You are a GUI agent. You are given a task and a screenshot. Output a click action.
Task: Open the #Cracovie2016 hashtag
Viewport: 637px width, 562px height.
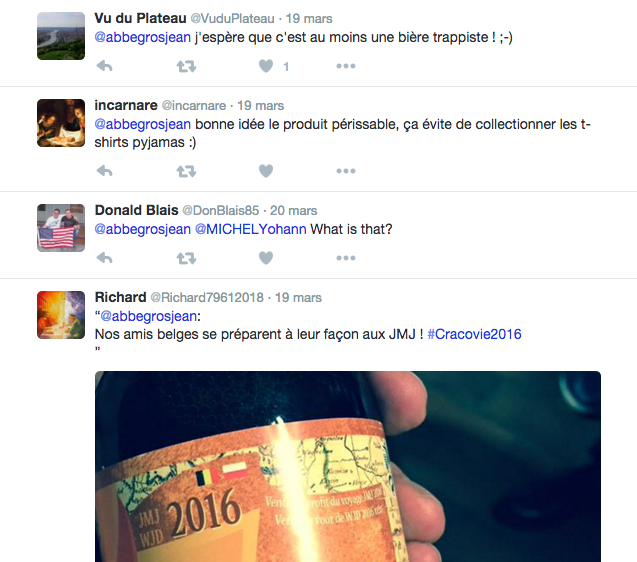tap(474, 334)
